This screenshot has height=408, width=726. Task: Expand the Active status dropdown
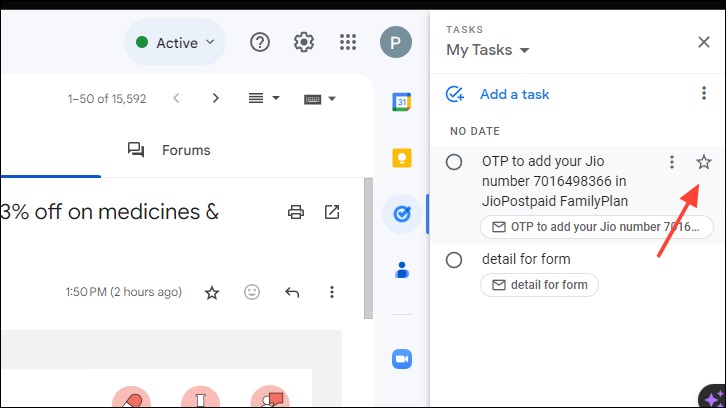[x=175, y=43]
